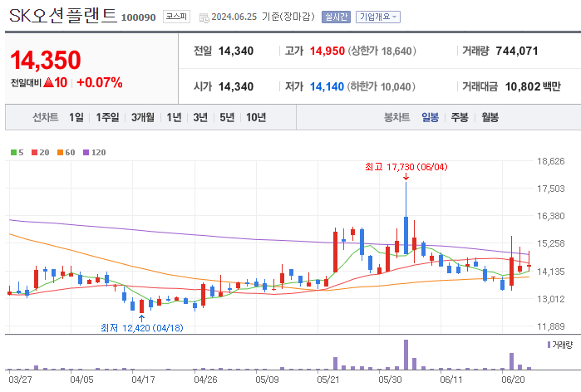Click the 저가 value 14,140
Image resolution: width=581 pixels, height=392 pixels.
click(327, 86)
